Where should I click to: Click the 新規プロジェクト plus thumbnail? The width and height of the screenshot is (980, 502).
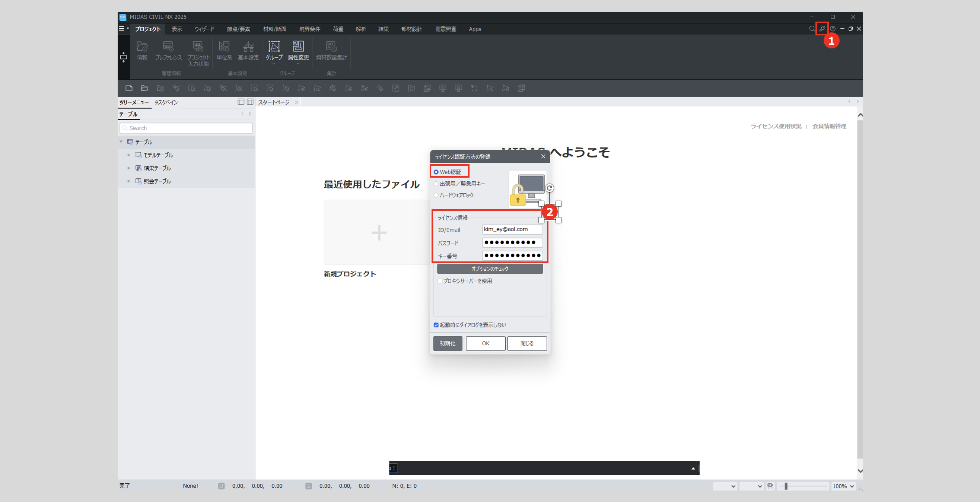(379, 232)
